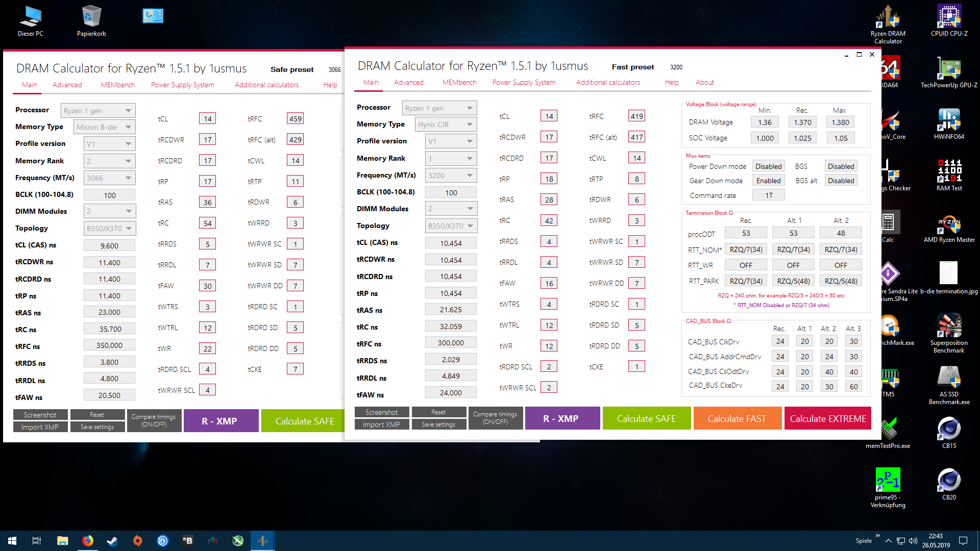Image resolution: width=980 pixels, height=551 pixels.
Task: Click Firefox icon in taskbar
Action: [x=88, y=541]
